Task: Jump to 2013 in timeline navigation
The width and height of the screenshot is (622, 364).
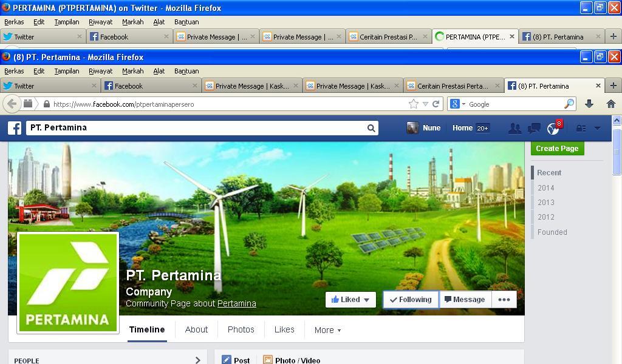Action: [x=546, y=203]
